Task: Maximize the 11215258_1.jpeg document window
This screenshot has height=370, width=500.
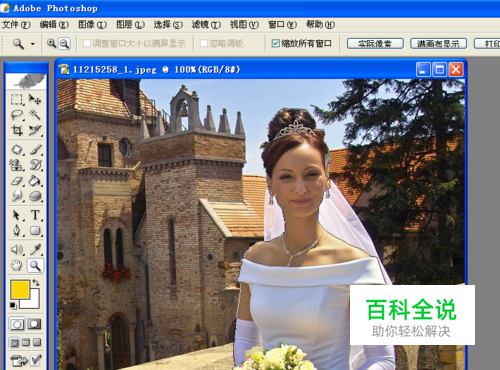Action: click(440, 70)
